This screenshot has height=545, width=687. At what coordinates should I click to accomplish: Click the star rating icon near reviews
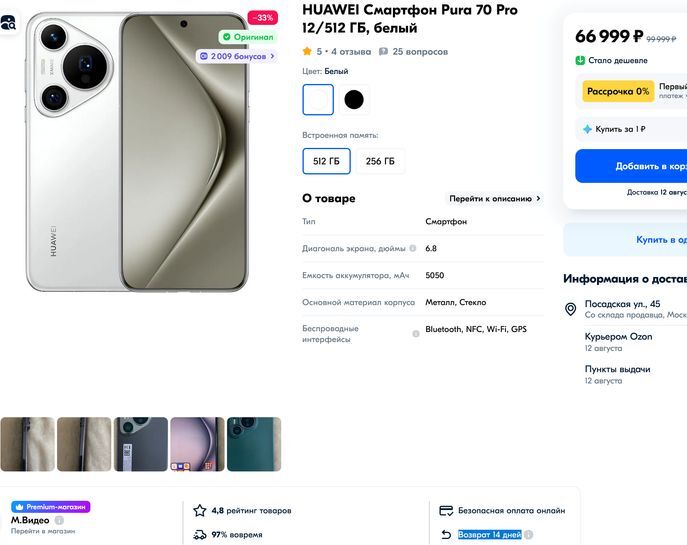point(308,51)
